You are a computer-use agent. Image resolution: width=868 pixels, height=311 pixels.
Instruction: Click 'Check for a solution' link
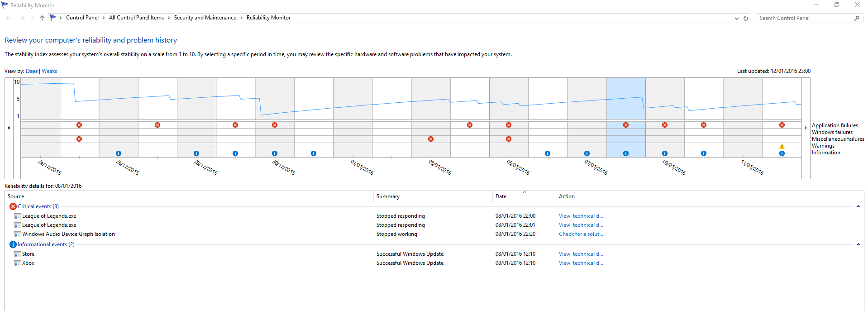pyautogui.click(x=582, y=234)
